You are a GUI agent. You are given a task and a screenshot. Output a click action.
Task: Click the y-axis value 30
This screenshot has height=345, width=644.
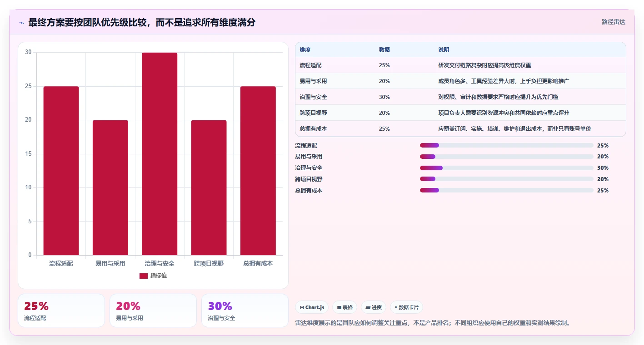point(28,52)
